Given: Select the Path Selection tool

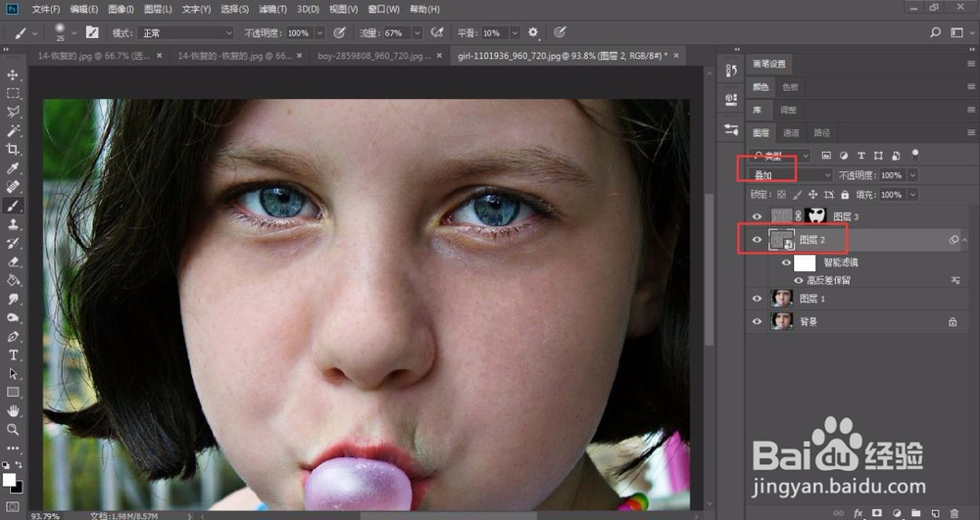Looking at the screenshot, I should [x=13, y=374].
